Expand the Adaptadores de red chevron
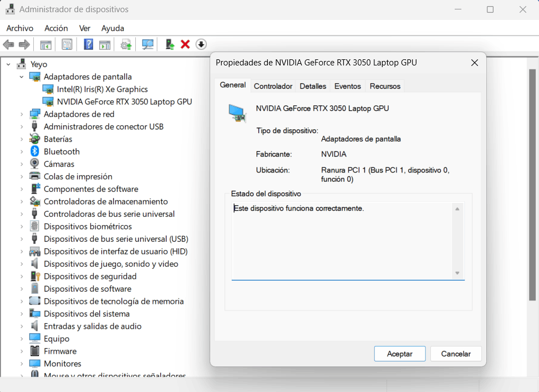 coord(22,114)
